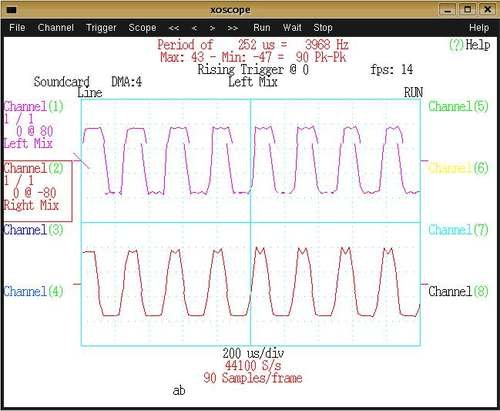Click 'Rising Trigger @ 0' text

click(x=253, y=70)
